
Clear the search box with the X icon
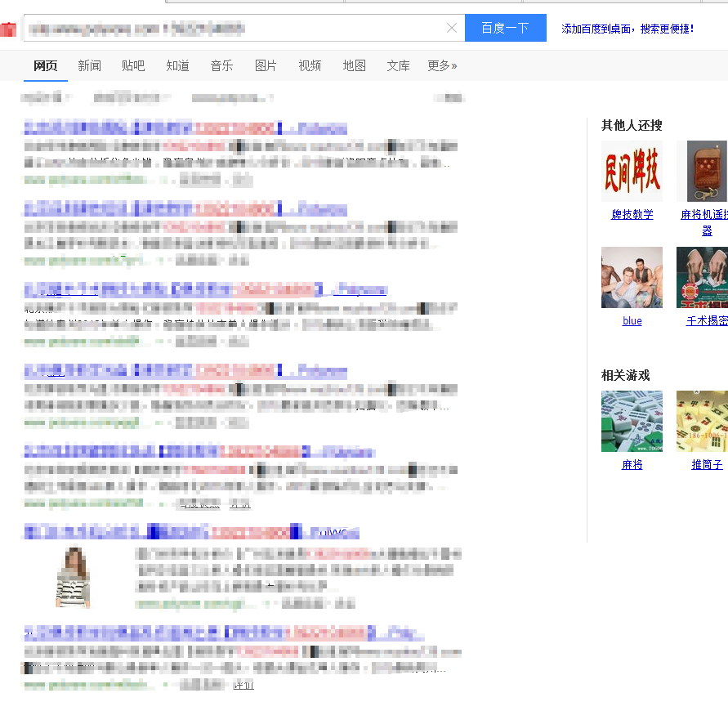pos(452,29)
